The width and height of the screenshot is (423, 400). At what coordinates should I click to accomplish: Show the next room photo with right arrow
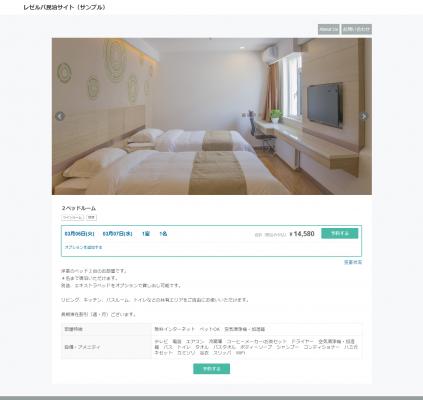(364, 116)
